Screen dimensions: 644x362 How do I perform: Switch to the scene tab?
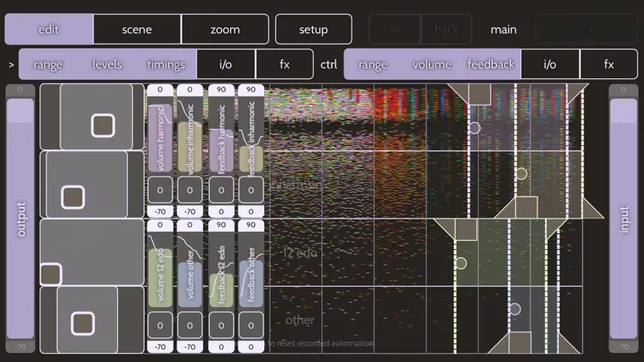(137, 30)
